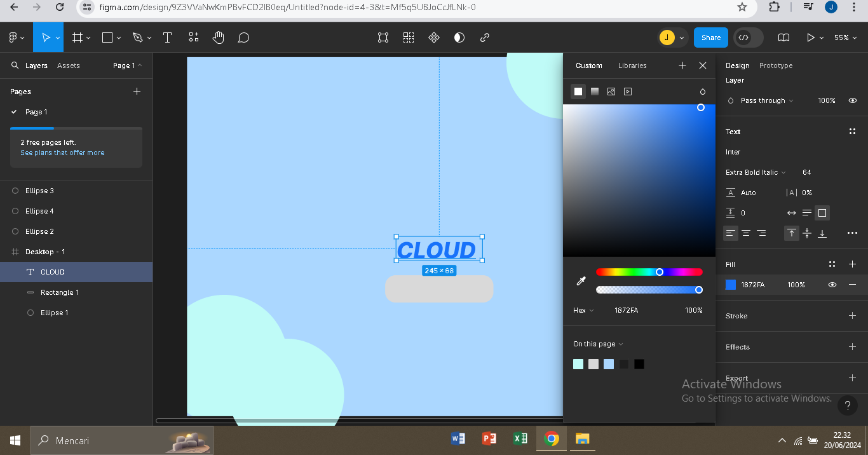Switch to the Prototype tab
Screen dimensions: 868x455
(775, 65)
